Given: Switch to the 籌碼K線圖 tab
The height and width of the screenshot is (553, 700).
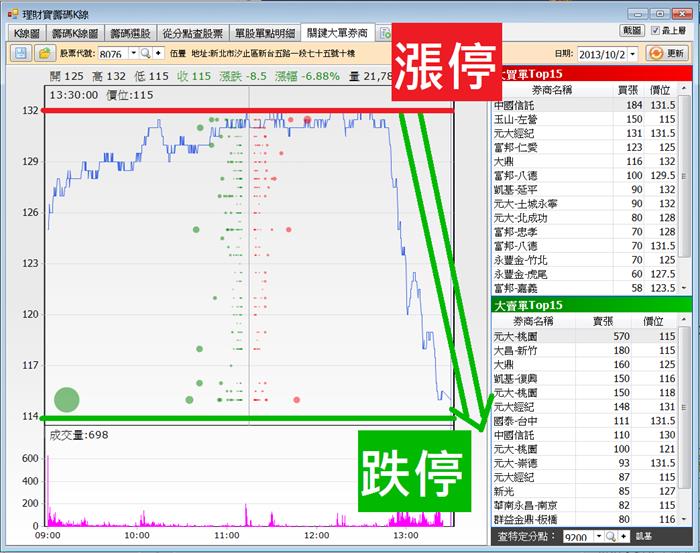Looking at the screenshot, I should tap(75, 33).
